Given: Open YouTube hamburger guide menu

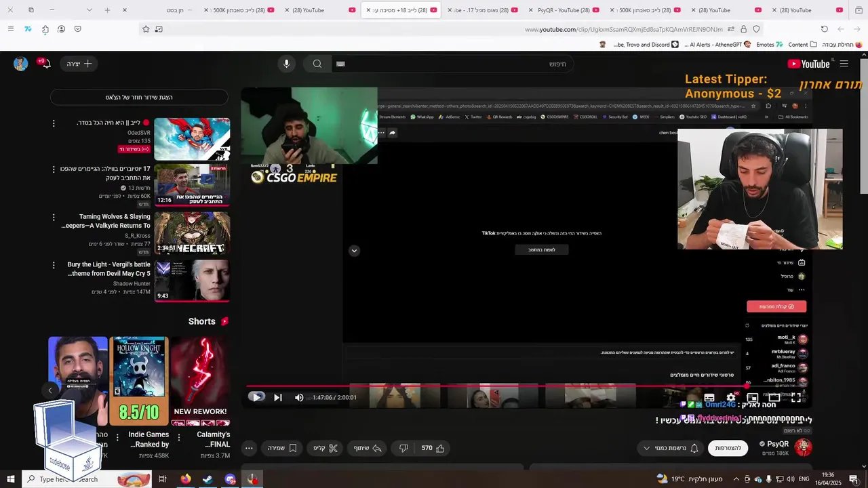Looking at the screenshot, I should pyautogui.click(x=844, y=64).
